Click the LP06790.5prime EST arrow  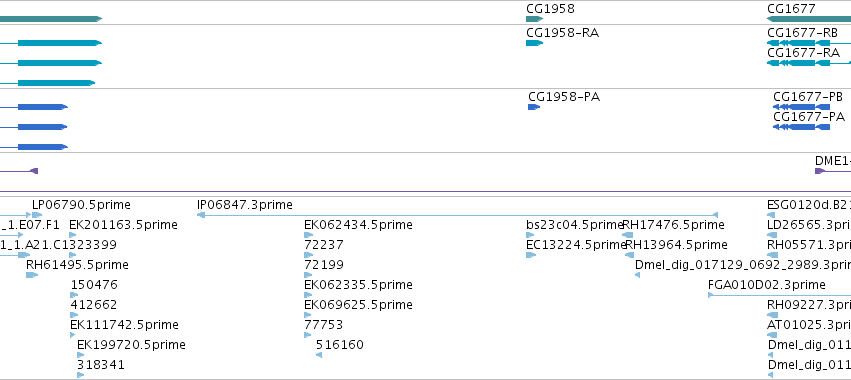click(x=37, y=215)
